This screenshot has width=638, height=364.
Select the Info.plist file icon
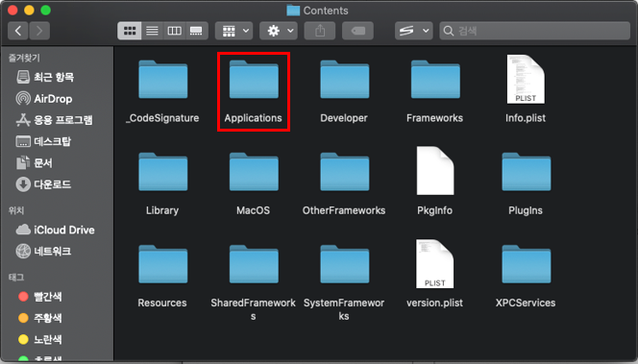click(526, 79)
